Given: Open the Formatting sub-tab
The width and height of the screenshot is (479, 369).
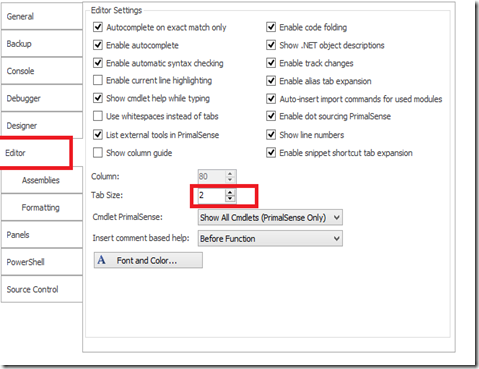Looking at the screenshot, I should (41, 207).
